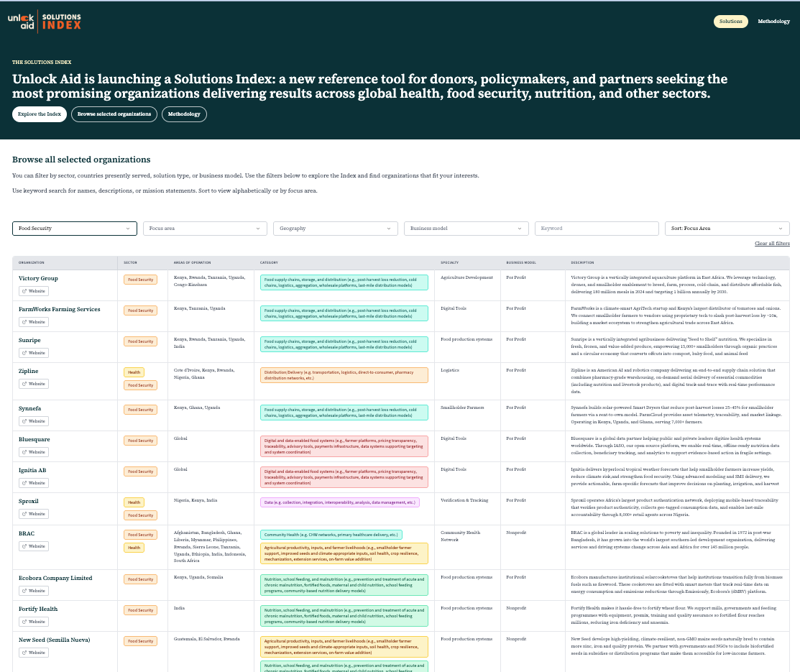This screenshot has height=672, width=800.
Task: Click Food supply chains tag in Sunripe row
Action: (x=344, y=344)
